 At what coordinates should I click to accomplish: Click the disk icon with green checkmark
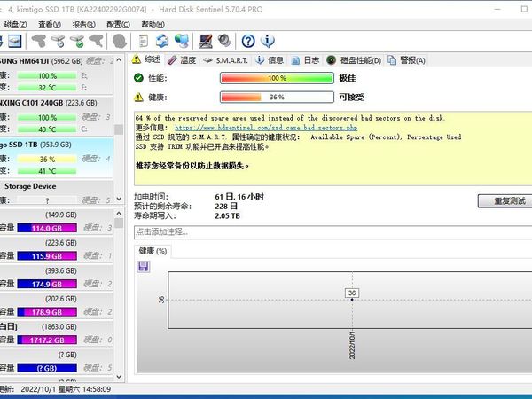tap(77, 41)
